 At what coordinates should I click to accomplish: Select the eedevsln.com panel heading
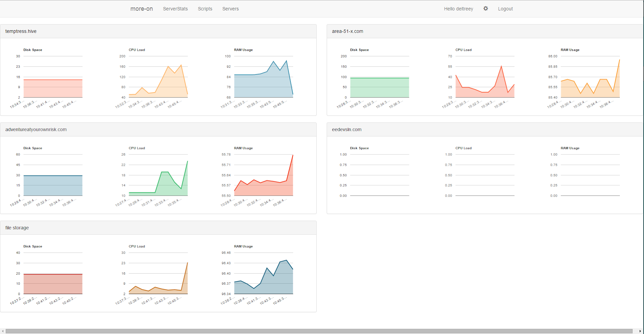coord(485,130)
